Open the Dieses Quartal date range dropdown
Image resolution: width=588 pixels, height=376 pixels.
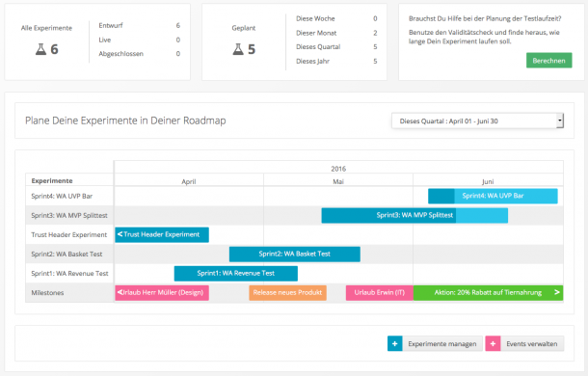[x=477, y=121]
